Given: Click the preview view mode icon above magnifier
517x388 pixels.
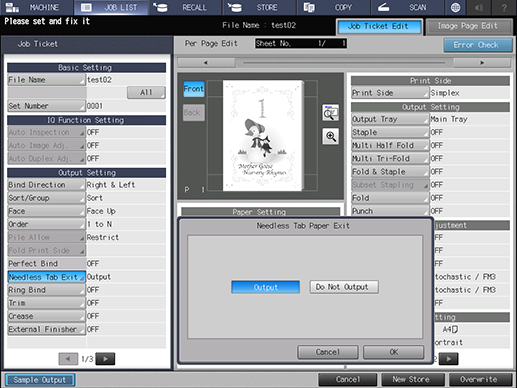Looking at the screenshot, I should [x=331, y=113].
